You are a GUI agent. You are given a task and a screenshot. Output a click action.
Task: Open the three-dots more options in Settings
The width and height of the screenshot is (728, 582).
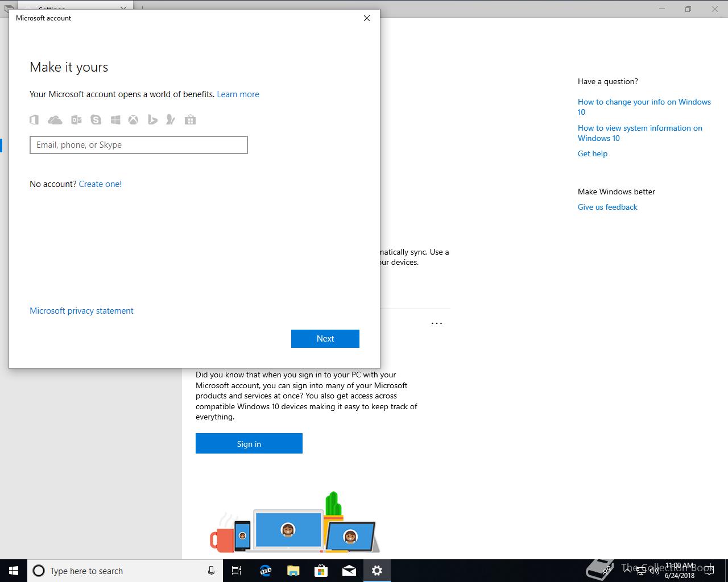tap(437, 323)
